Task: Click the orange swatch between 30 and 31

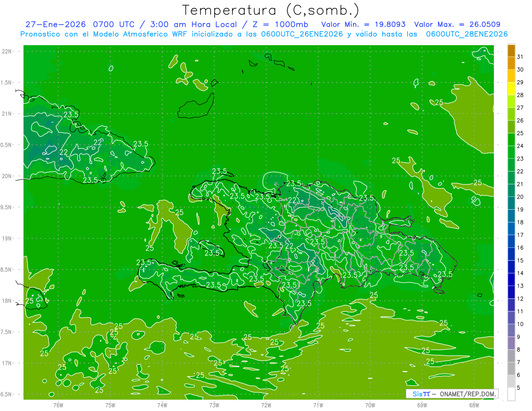Action: [x=511, y=63]
